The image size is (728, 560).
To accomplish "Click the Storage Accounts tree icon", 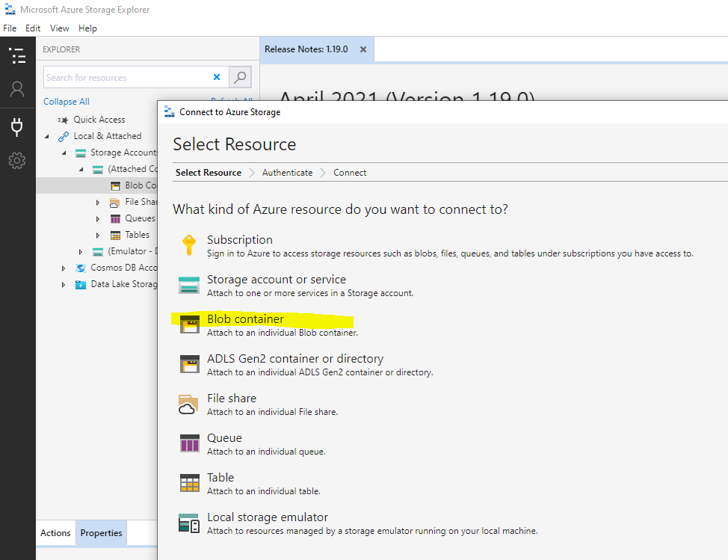I will point(81,153).
